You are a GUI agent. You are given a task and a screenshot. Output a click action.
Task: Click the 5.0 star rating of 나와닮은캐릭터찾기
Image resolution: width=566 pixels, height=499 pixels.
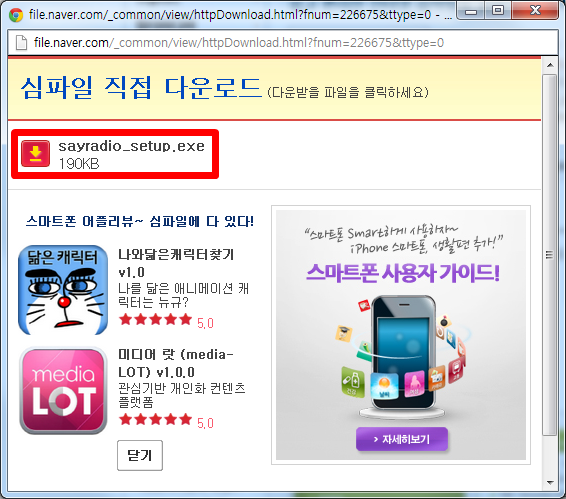(x=166, y=320)
